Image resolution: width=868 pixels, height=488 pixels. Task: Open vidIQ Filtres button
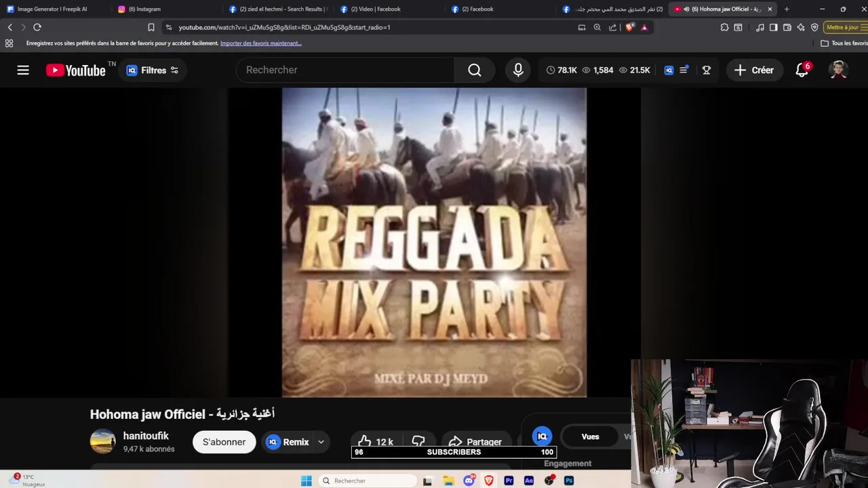pos(153,70)
